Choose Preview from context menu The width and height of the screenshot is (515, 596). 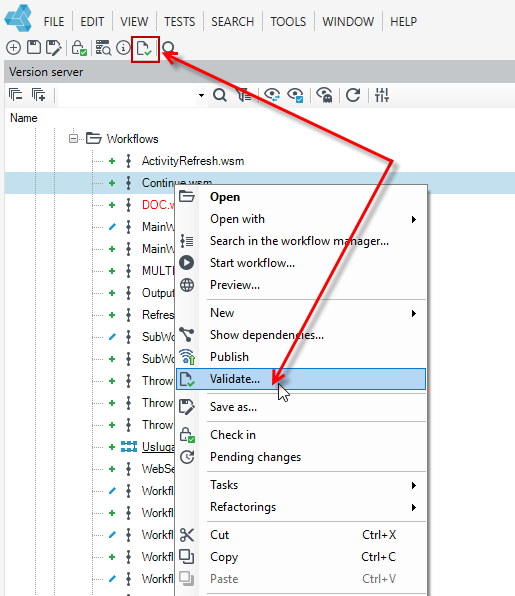(301, 285)
